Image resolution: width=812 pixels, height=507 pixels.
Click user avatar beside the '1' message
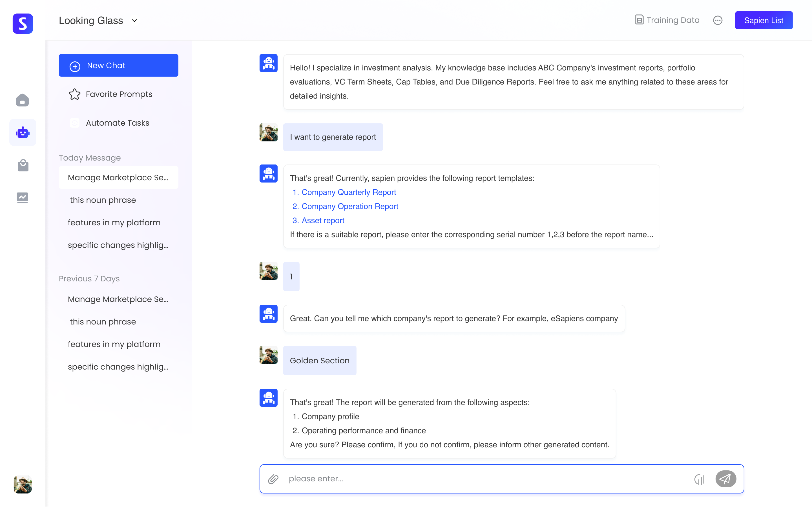[268, 271]
